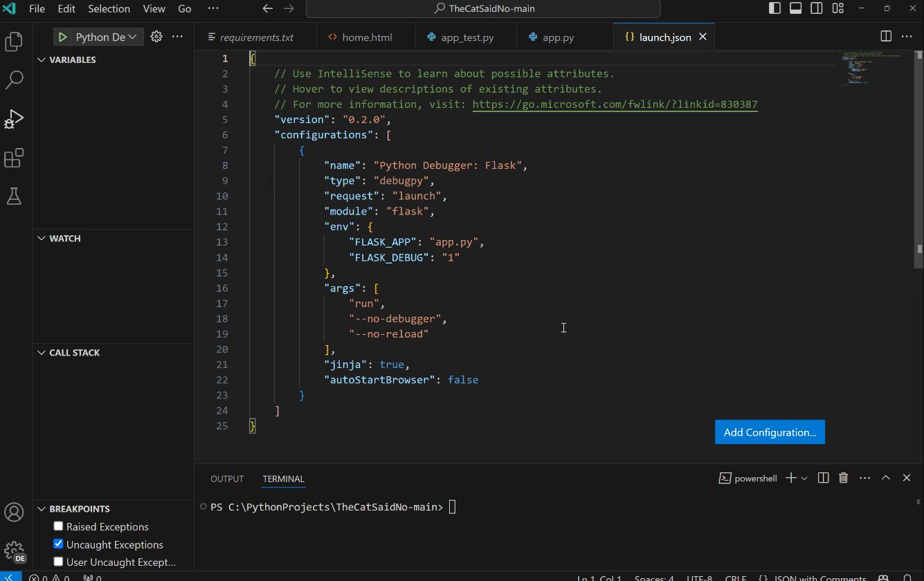This screenshot has height=581, width=924.
Task: Open the Explorer sidebar icon
Action: coord(14,41)
